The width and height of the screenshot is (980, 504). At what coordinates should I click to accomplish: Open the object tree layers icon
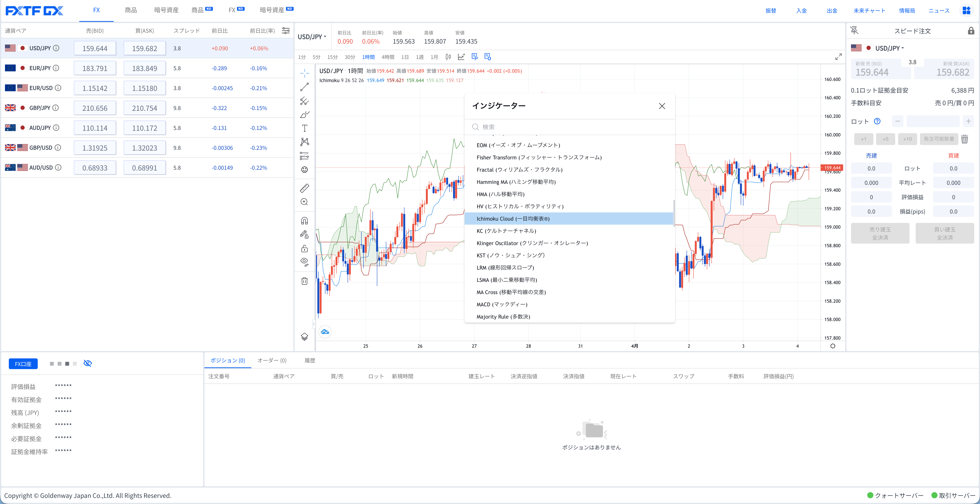[x=304, y=337]
